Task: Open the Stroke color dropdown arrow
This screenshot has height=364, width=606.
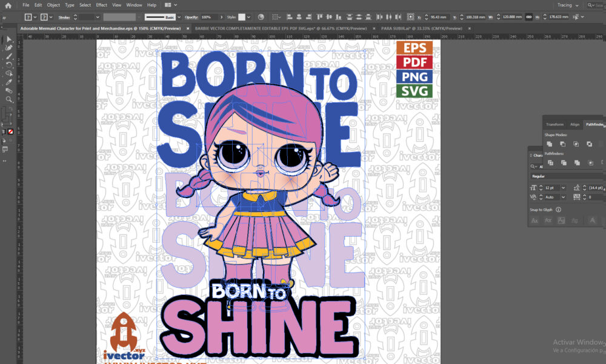Action: [51, 17]
